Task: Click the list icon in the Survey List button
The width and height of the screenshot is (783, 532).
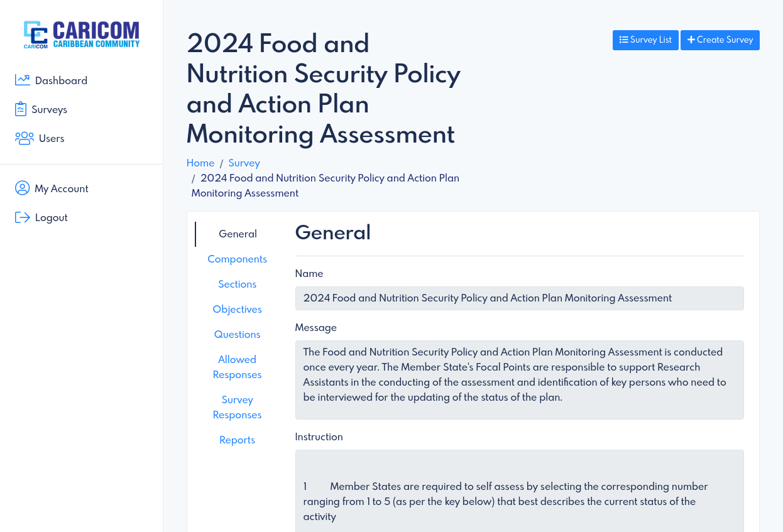Action: (x=623, y=40)
